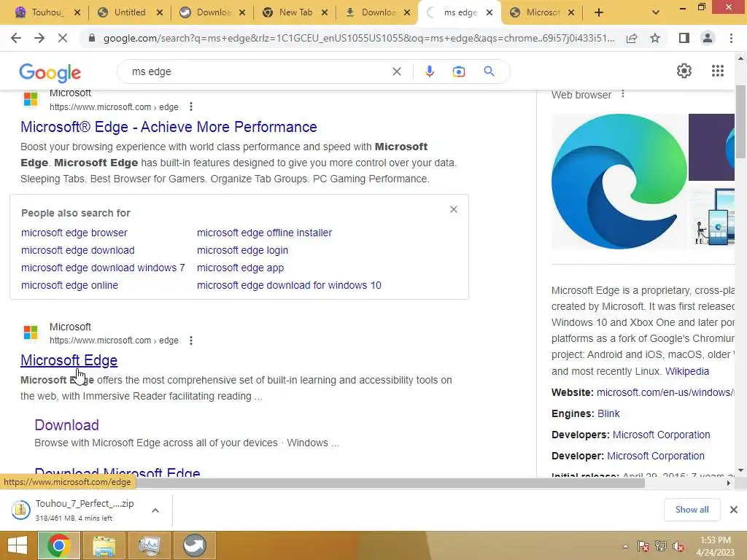Open options for second Microsoft Edge result
Image resolution: width=747 pixels, height=560 pixels.
click(x=191, y=341)
